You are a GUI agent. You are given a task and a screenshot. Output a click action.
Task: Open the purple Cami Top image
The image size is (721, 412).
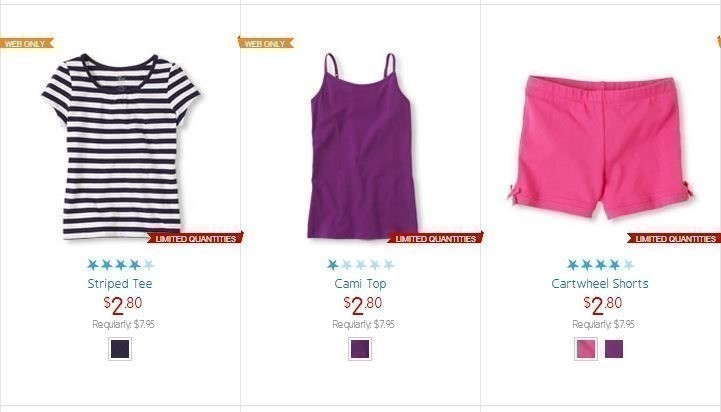click(363, 146)
